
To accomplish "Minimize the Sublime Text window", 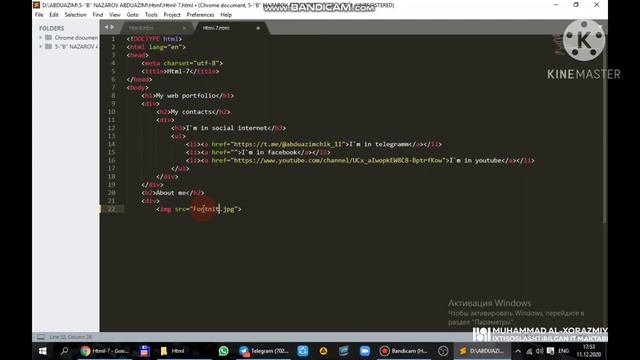I will (556, 5).
